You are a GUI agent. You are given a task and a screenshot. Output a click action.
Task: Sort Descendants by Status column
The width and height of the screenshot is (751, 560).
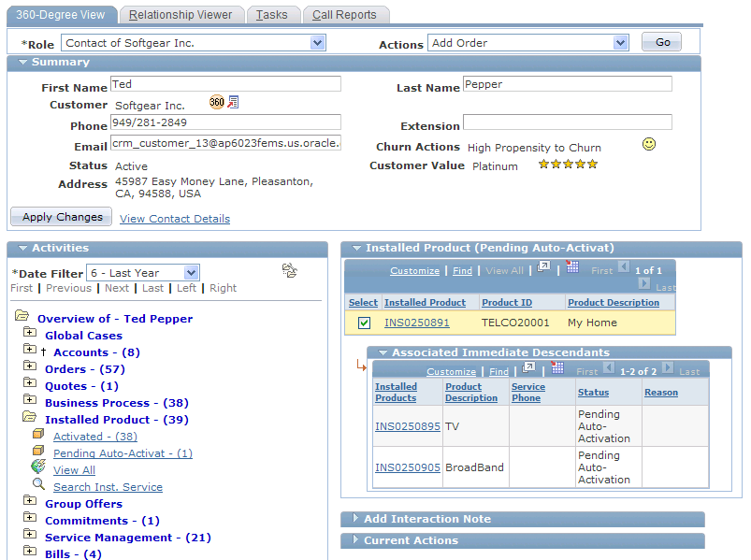point(594,393)
